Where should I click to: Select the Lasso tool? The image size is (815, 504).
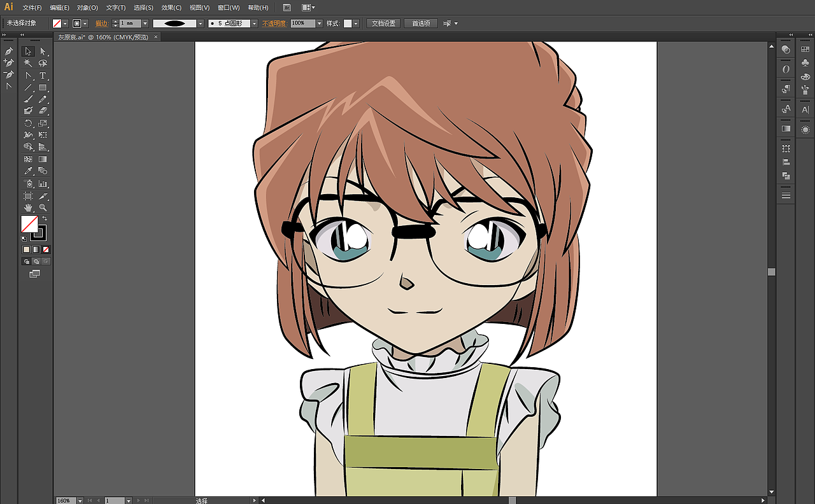coord(43,63)
